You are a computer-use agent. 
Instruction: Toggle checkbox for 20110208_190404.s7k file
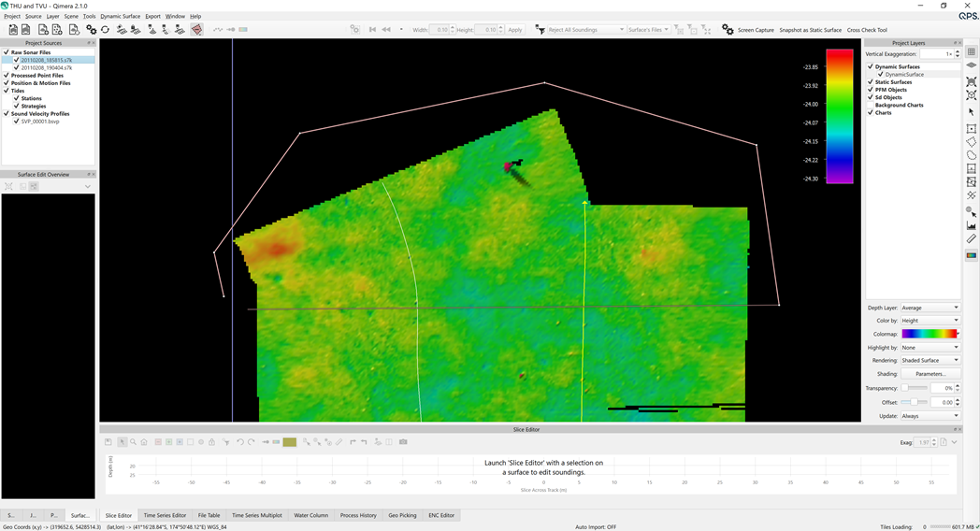pyautogui.click(x=17, y=68)
